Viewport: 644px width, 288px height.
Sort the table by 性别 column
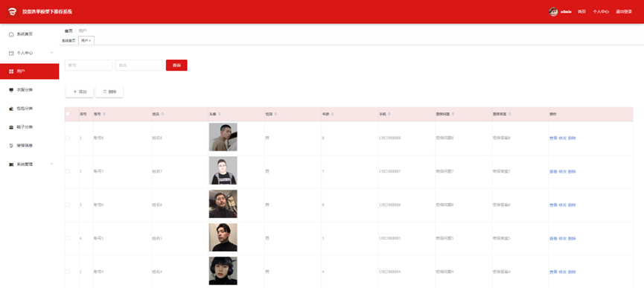tap(276, 114)
